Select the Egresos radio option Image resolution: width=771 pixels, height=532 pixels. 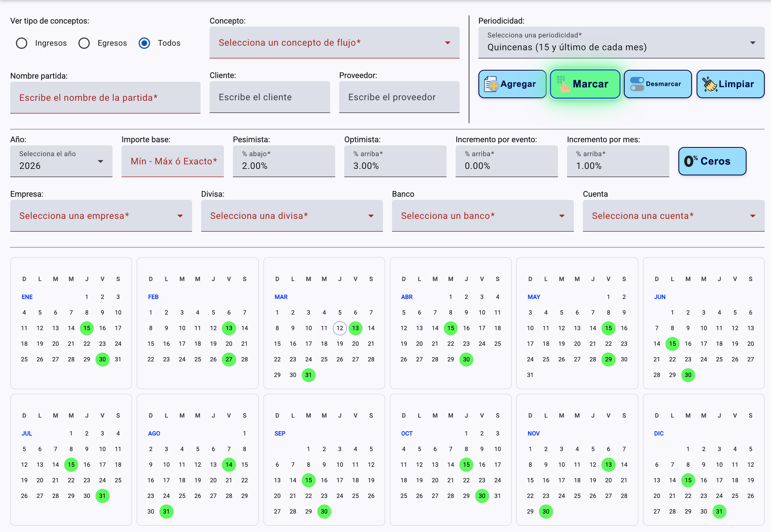pyautogui.click(x=84, y=43)
